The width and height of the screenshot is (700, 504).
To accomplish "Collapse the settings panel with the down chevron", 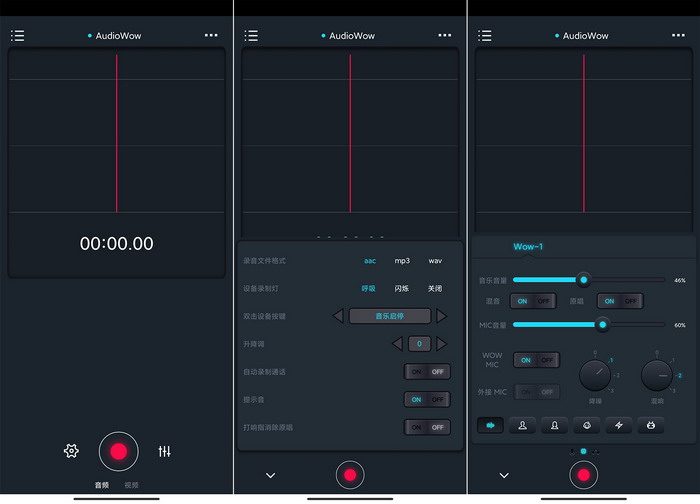I will pos(270,475).
